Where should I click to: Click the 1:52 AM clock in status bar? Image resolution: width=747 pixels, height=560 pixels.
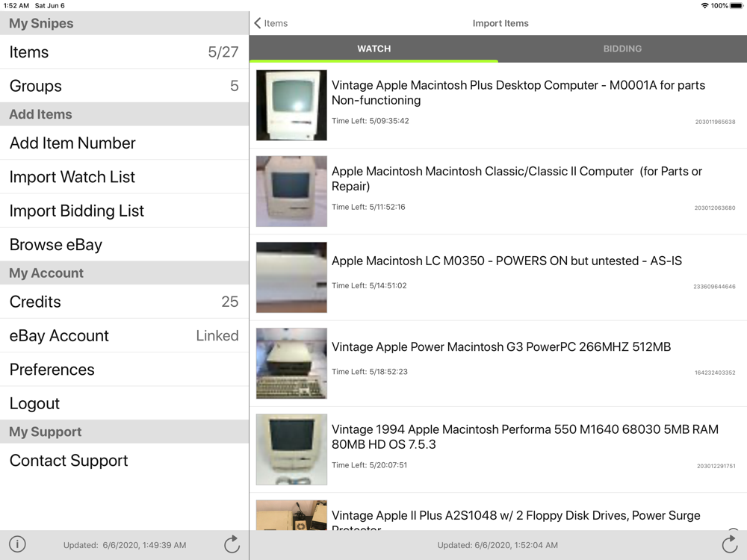pyautogui.click(x=16, y=6)
